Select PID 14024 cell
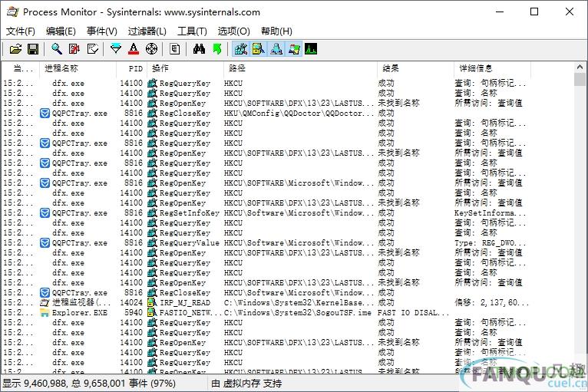The image size is (588, 392). (131, 303)
